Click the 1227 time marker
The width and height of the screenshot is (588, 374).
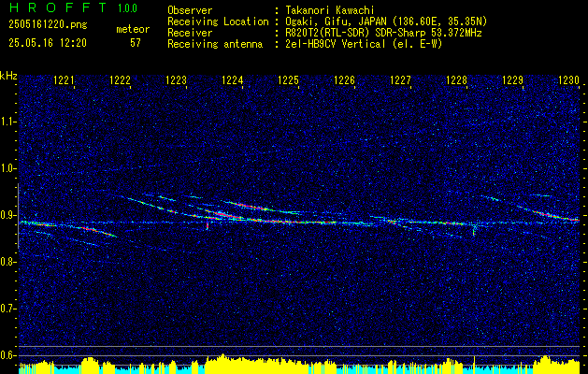(x=400, y=80)
